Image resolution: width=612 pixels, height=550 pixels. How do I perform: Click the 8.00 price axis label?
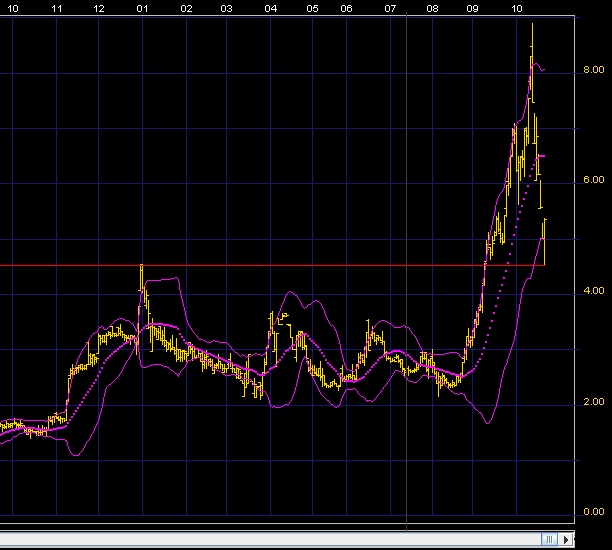click(x=594, y=69)
